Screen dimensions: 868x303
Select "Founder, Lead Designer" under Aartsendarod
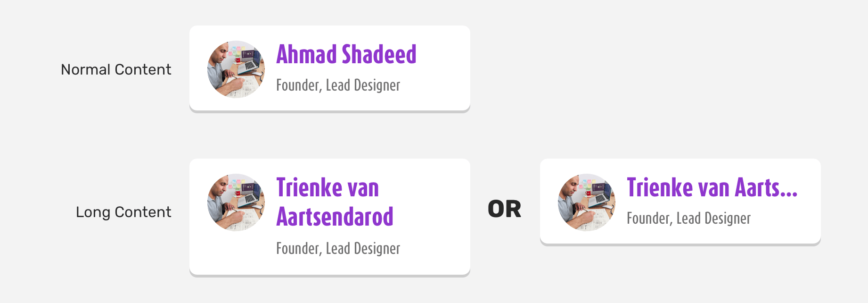[x=338, y=249]
